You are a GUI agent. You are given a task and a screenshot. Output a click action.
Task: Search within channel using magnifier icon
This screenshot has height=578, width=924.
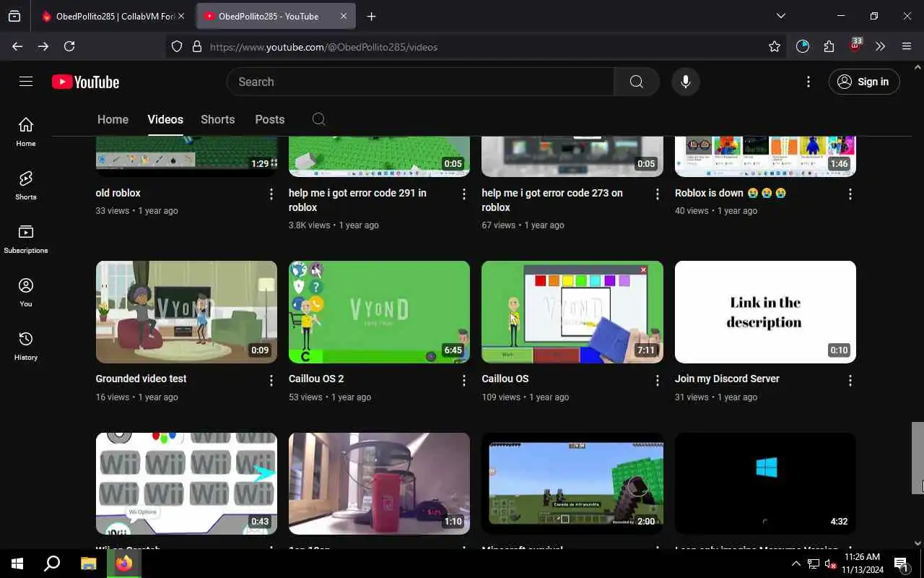point(319,119)
